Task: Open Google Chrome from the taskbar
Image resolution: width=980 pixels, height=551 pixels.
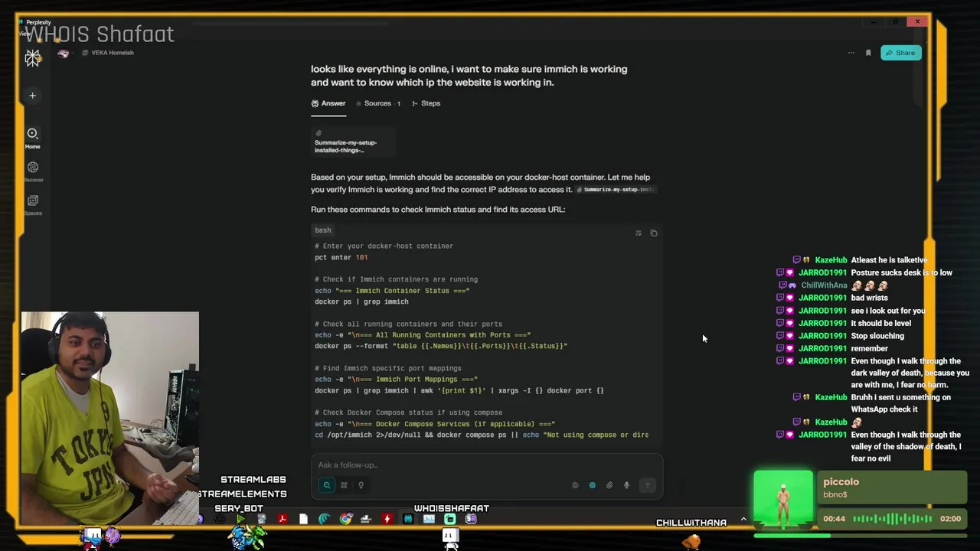Action: 345,519
